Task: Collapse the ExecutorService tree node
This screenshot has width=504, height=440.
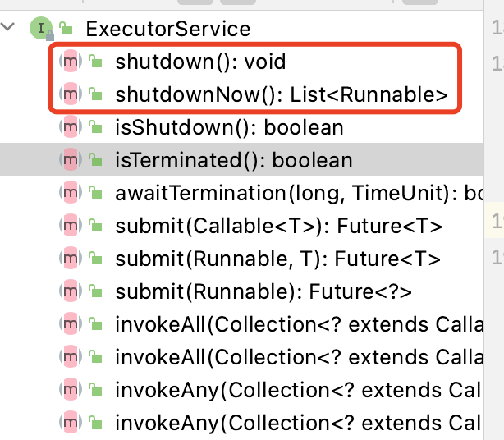Action: 9,28
